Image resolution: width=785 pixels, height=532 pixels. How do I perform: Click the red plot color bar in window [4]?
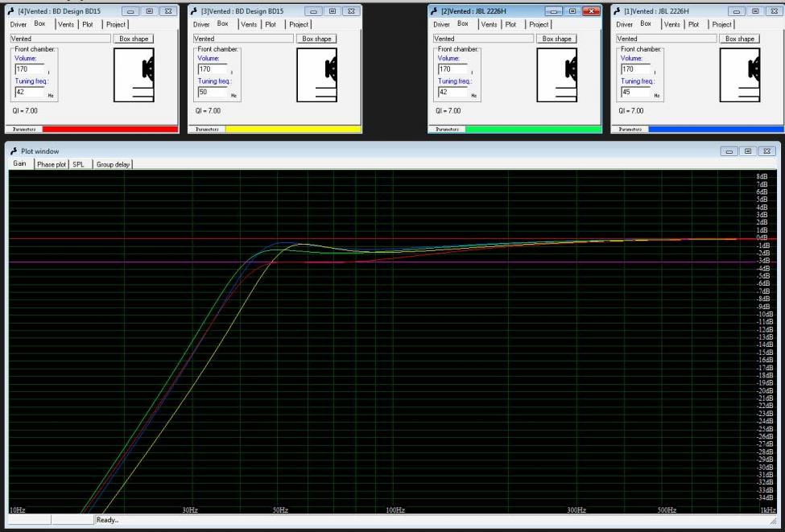click(109, 129)
